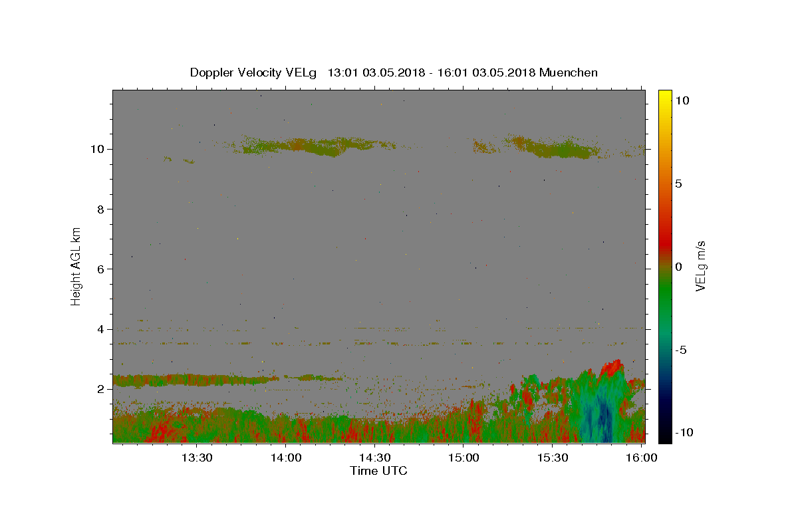The image size is (798, 532).
Task: Click the "Muenchen" station name in title
Action: (569, 72)
